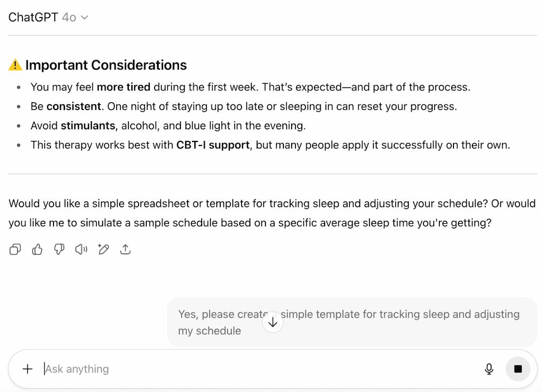Click the bolded CBT-I support text
The height and width of the screenshot is (392, 542).
pyautogui.click(x=212, y=144)
